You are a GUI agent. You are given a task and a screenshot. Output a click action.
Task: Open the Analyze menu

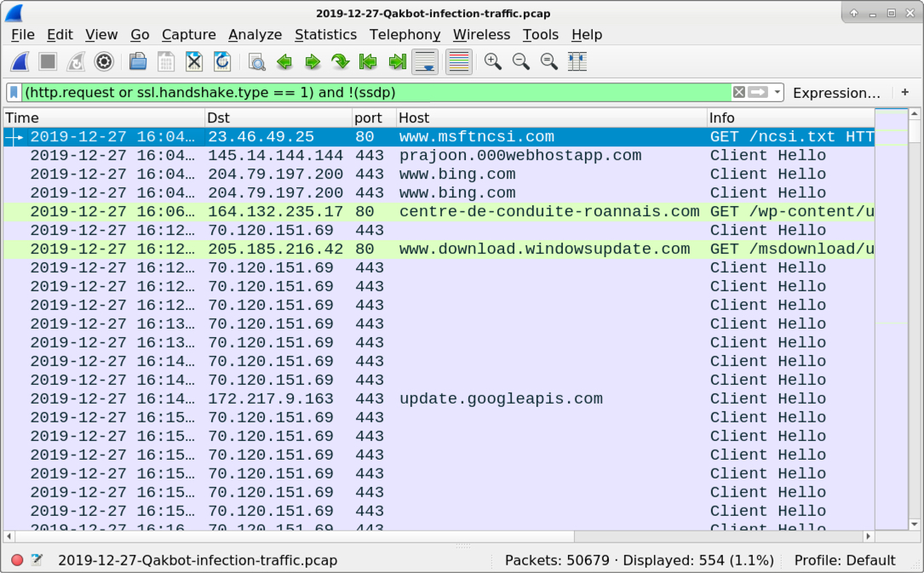pos(255,35)
